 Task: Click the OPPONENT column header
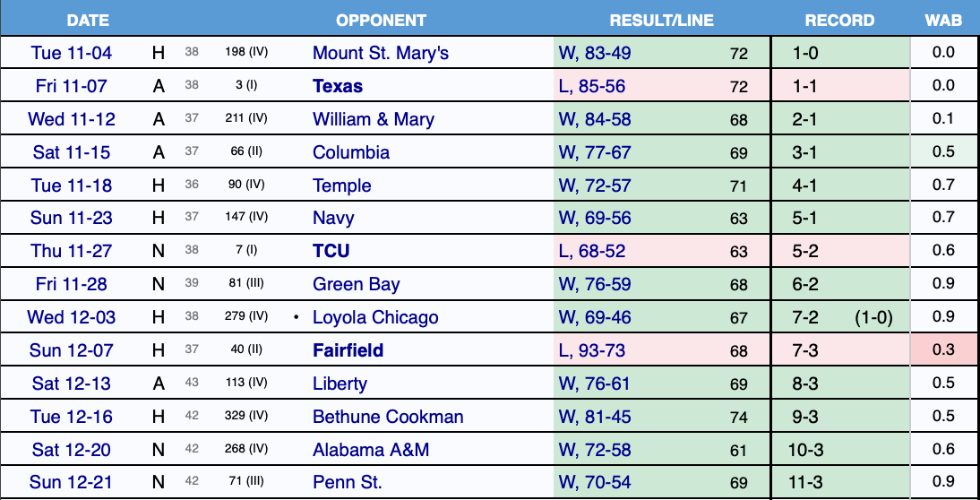(x=381, y=20)
